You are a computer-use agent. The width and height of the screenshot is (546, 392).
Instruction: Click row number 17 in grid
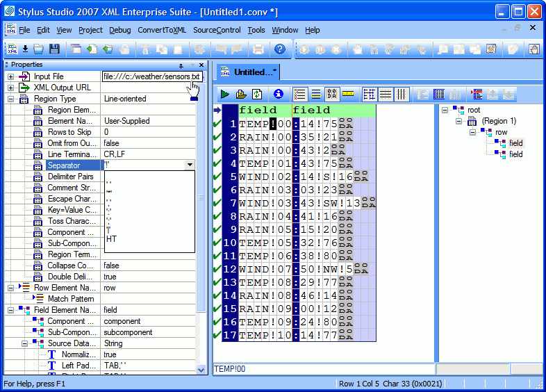pos(230,335)
